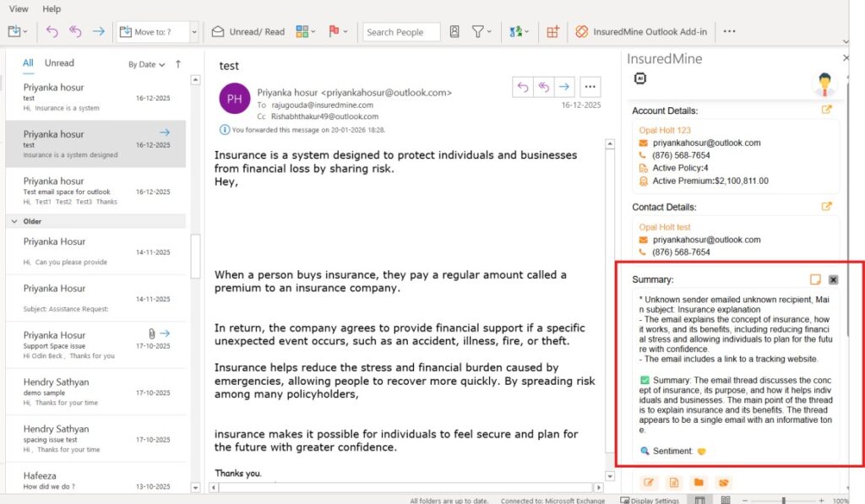Reverse the sort order arrow
This screenshot has height=504, width=865.
178,63
